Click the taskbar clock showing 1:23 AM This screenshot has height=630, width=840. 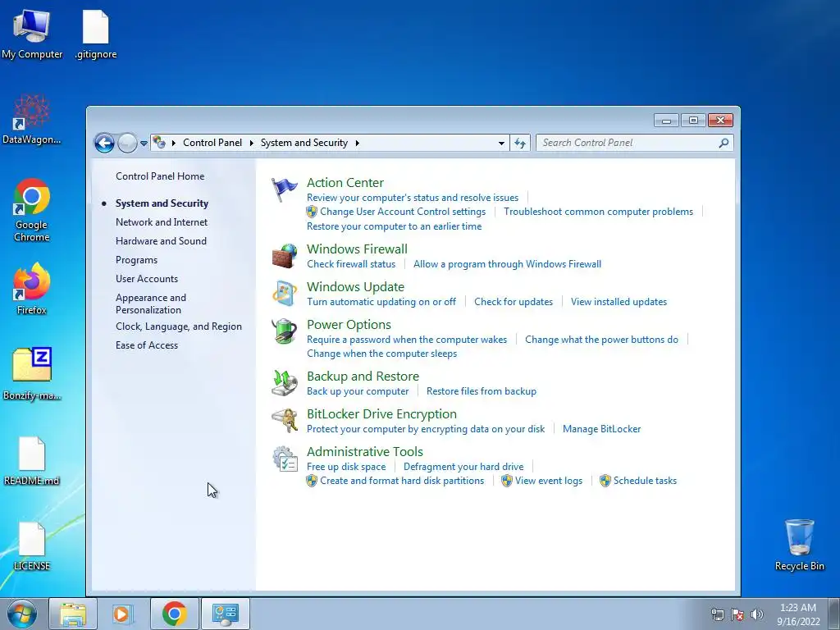coord(798,614)
